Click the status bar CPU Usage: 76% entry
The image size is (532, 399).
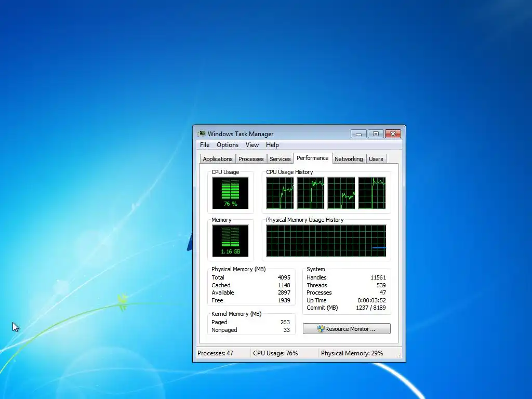275,353
